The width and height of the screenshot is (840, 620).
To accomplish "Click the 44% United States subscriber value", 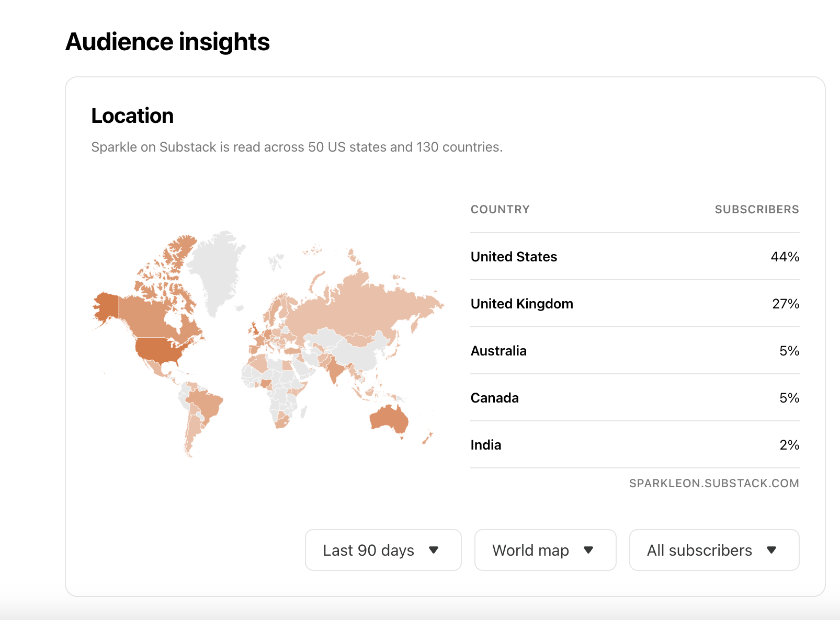I will 785,257.
